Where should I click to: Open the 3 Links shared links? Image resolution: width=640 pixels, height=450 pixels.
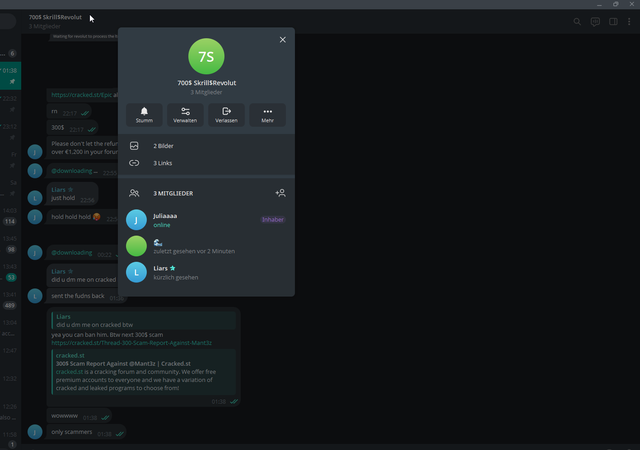206,163
